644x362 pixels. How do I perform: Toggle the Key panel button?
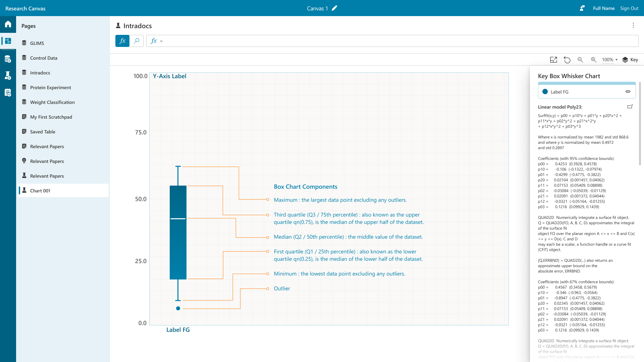click(630, 60)
